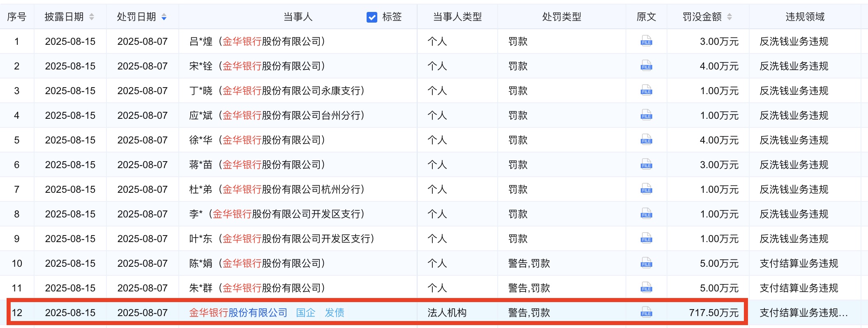Image resolution: width=868 pixels, height=328 pixels.
Task: Select the name 宋*铨 in row 2
Action: click(201, 66)
